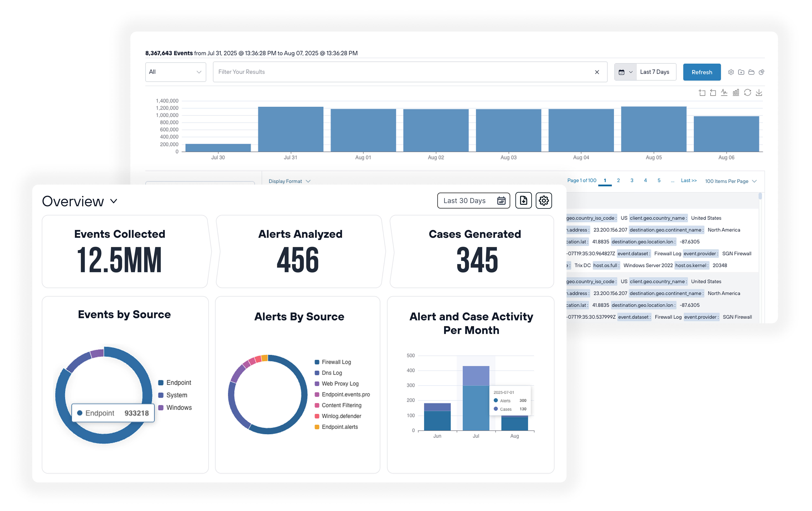Click the '8,367,643 Events' count text
This screenshot has width=812, height=511.
coord(169,53)
